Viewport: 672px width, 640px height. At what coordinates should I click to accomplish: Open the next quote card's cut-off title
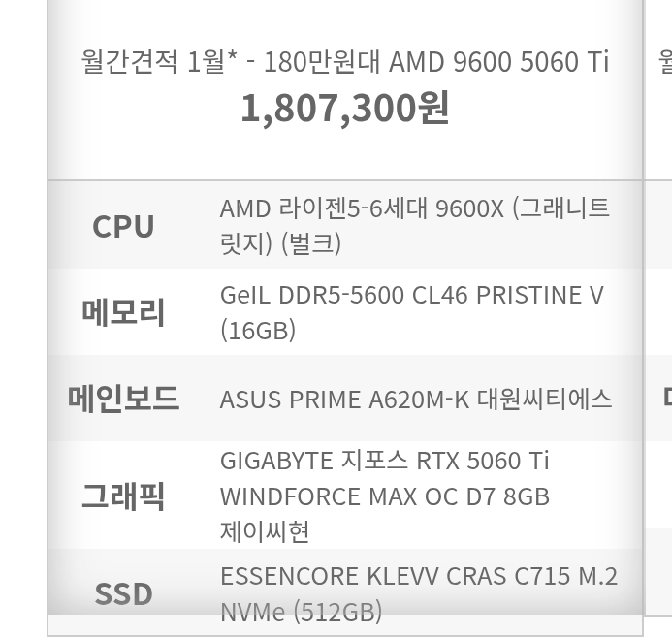coord(665,63)
